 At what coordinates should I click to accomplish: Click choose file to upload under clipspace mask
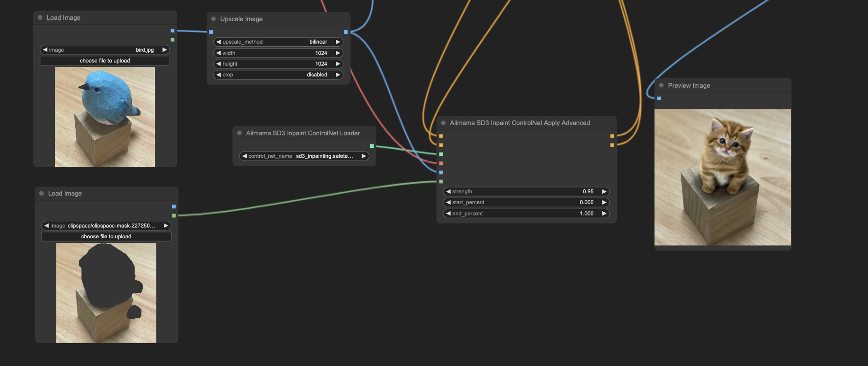click(x=106, y=237)
